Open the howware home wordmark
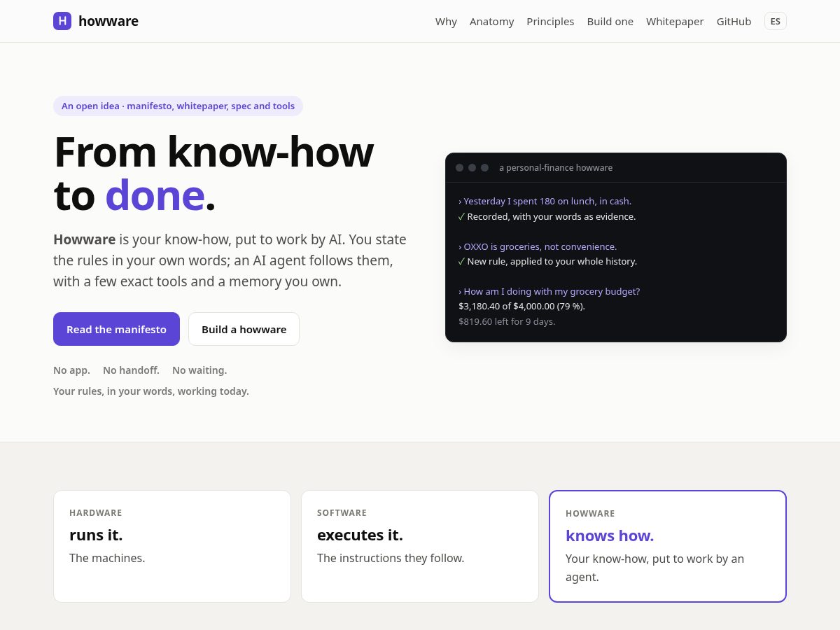The width and height of the screenshot is (840, 630). 108,21
